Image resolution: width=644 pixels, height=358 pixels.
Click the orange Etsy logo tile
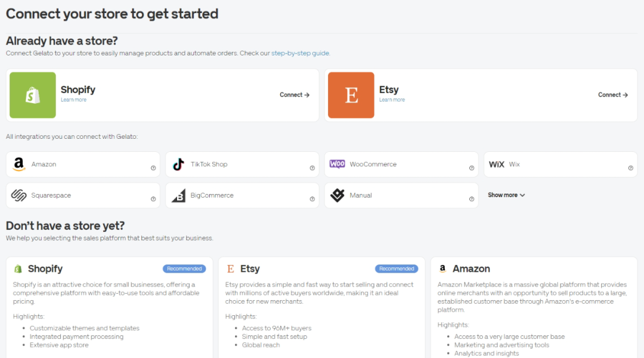[x=351, y=95]
